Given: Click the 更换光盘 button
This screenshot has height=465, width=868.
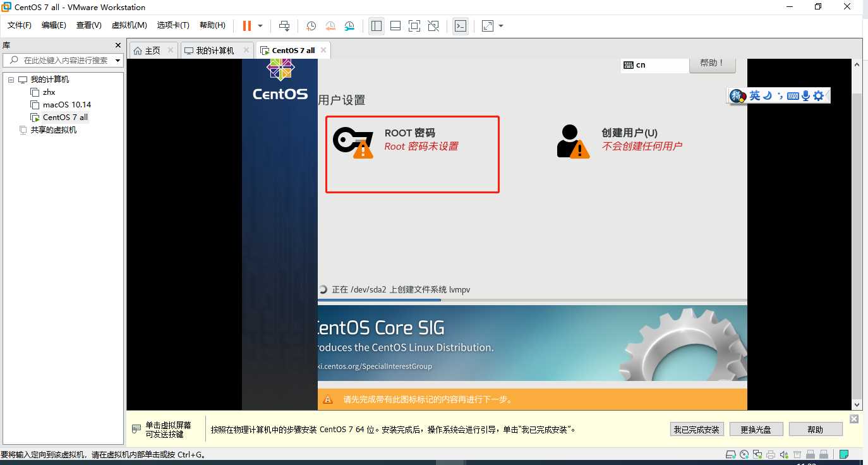Looking at the screenshot, I should (x=757, y=430).
